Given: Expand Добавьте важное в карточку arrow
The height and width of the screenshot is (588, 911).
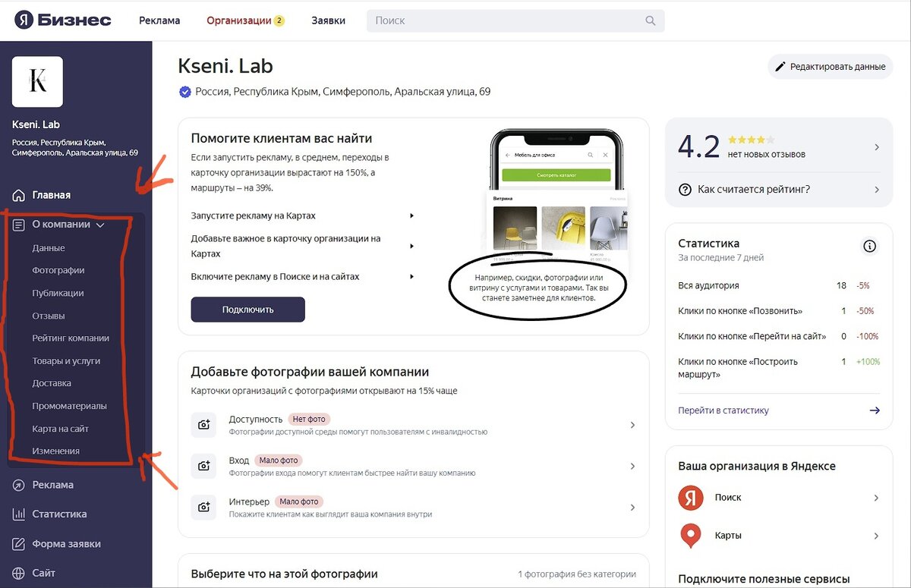Looking at the screenshot, I should tap(411, 246).
